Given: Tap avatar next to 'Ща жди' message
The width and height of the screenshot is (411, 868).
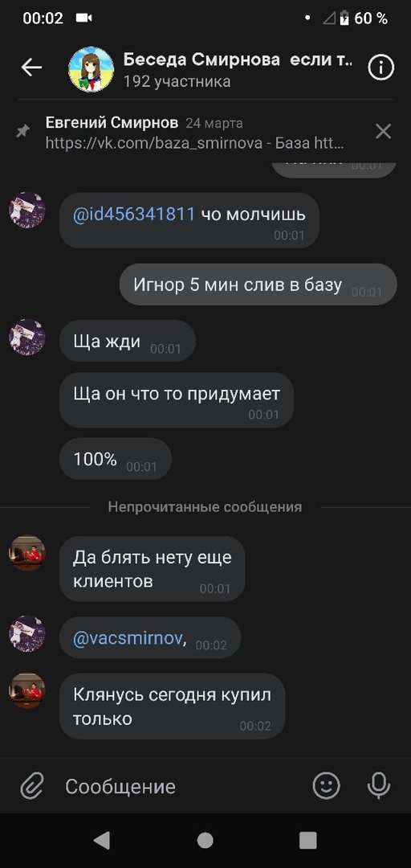Looking at the screenshot, I should click(x=27, y=337).
